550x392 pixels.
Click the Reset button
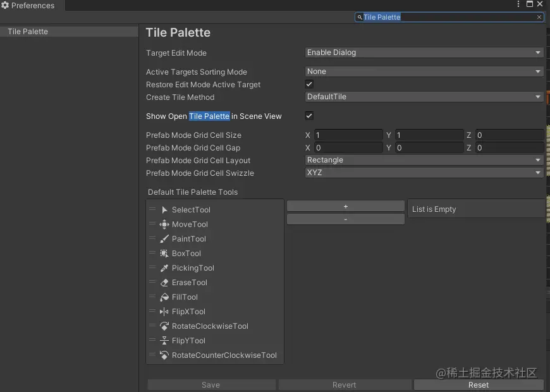pyautogui.click(x=479, y=385)
